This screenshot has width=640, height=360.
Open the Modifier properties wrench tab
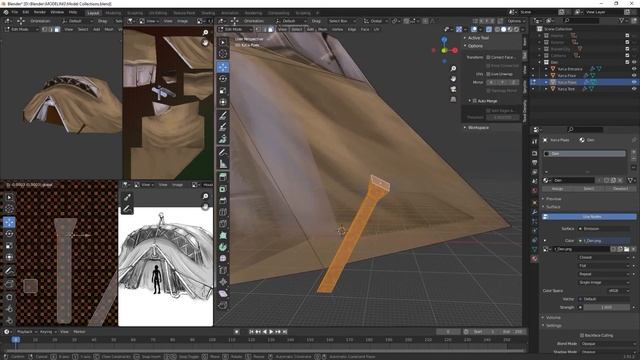(x=535, y=212)
